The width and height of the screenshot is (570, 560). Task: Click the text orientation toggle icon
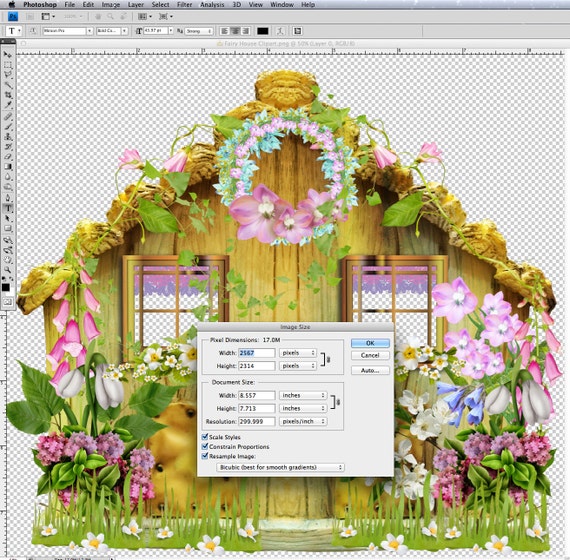point(33,31)
